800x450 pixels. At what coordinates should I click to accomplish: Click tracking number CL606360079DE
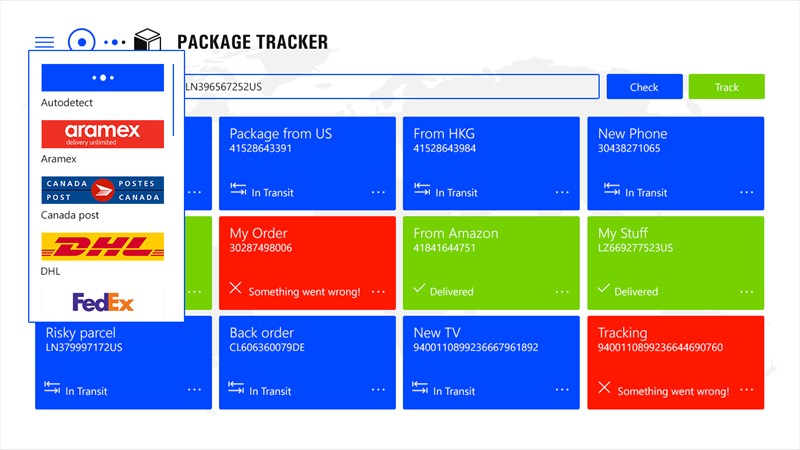[267, 347]
